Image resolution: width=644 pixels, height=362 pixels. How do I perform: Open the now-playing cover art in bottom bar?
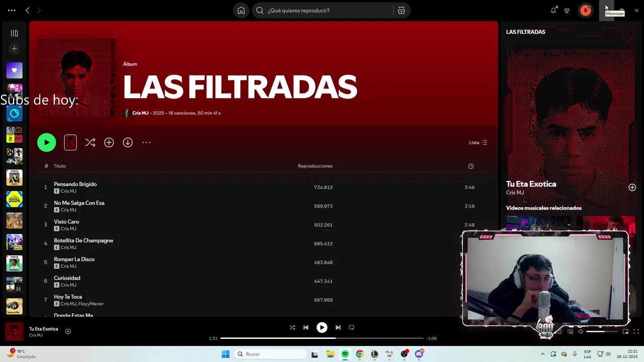[14, 332]
